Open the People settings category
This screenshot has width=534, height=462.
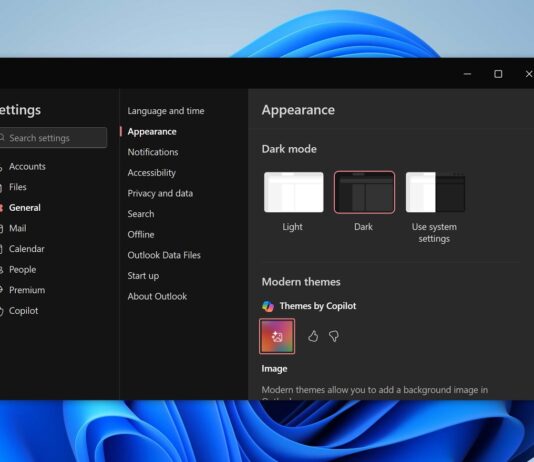(22, 270)
